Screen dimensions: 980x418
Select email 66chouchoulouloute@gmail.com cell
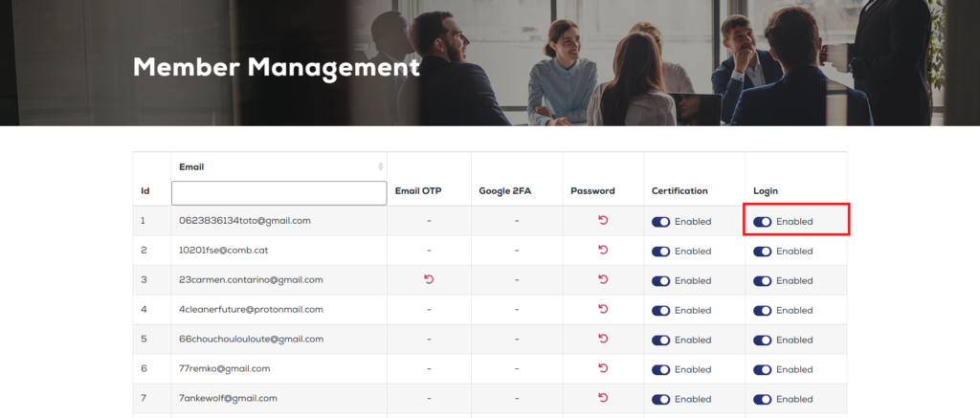tap(278, 340)
